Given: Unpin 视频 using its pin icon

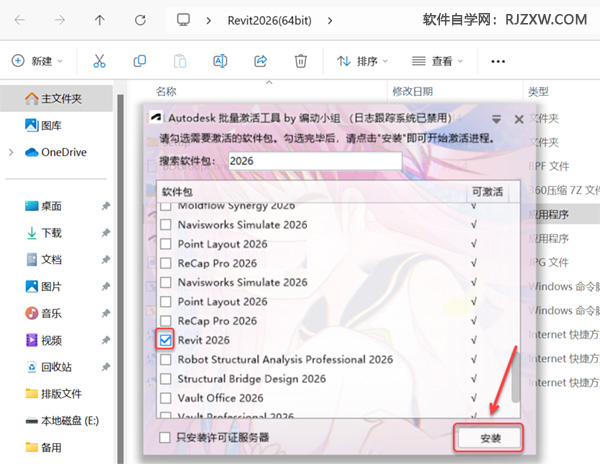Looking at the screenshot, I should pyautogui.click(x=106, y=340).
